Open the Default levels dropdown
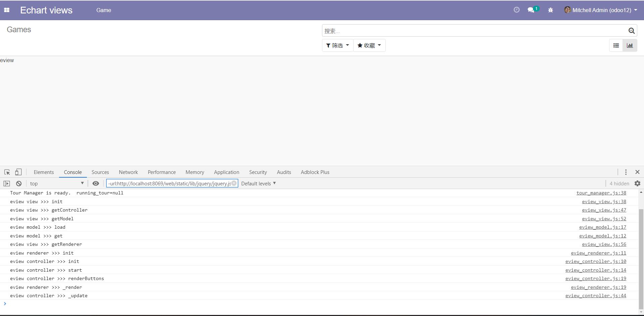Screen dimensions: 644x316 (x=258, y=184)
